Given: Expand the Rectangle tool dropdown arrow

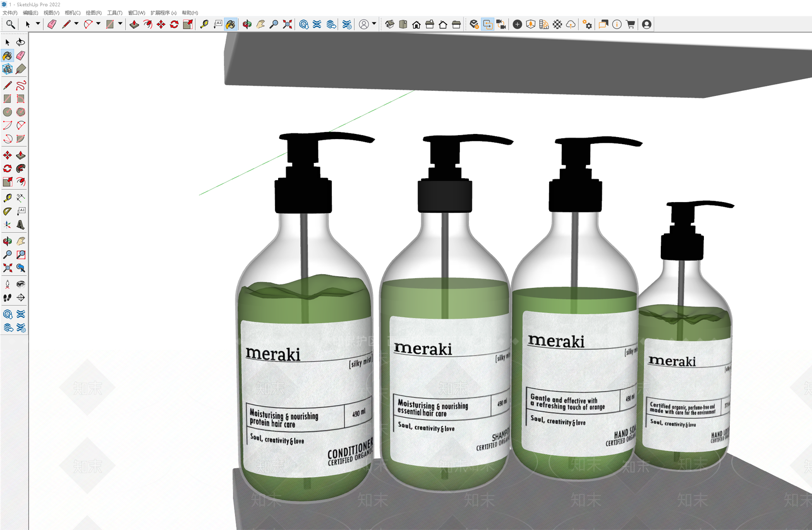Looking at the screenshot, I should [120, 24].
